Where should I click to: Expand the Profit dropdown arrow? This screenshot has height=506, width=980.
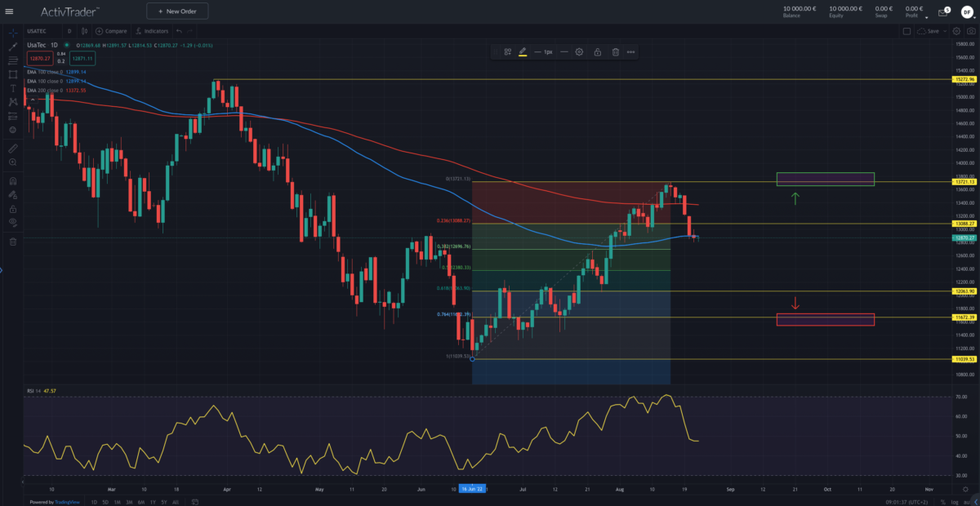926,17
